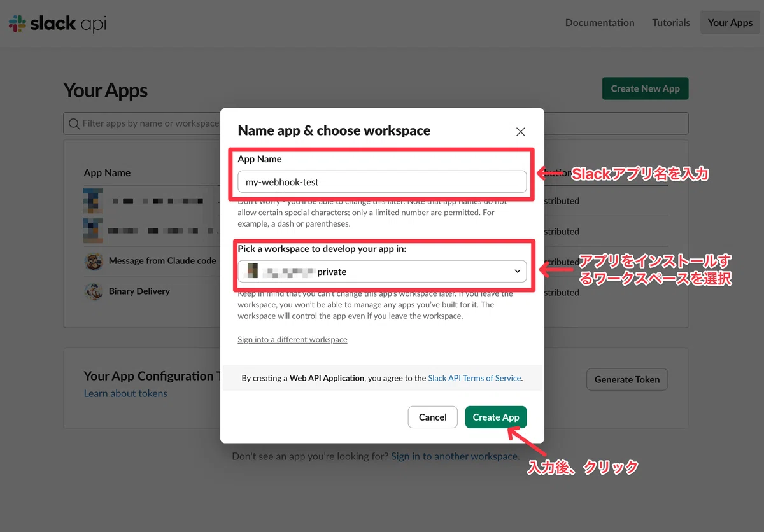Open Sign into a different workspace link
764x532 pixels.
[x=292, y=340]
